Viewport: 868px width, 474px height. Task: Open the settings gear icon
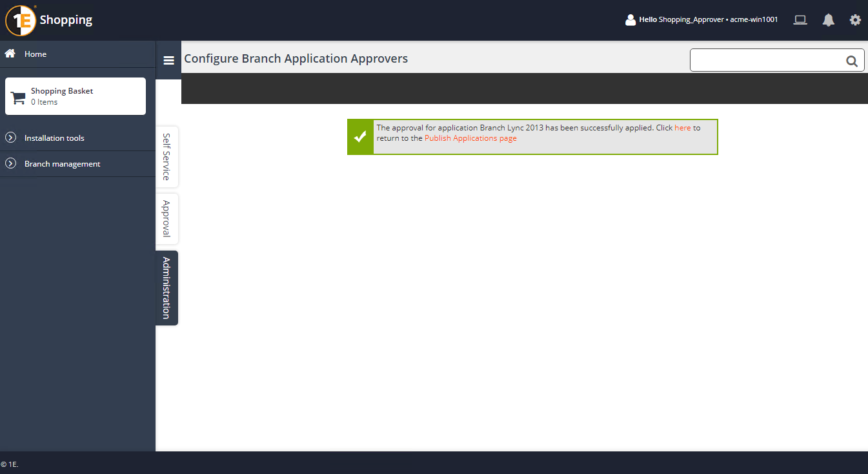(x=855, y=20)
